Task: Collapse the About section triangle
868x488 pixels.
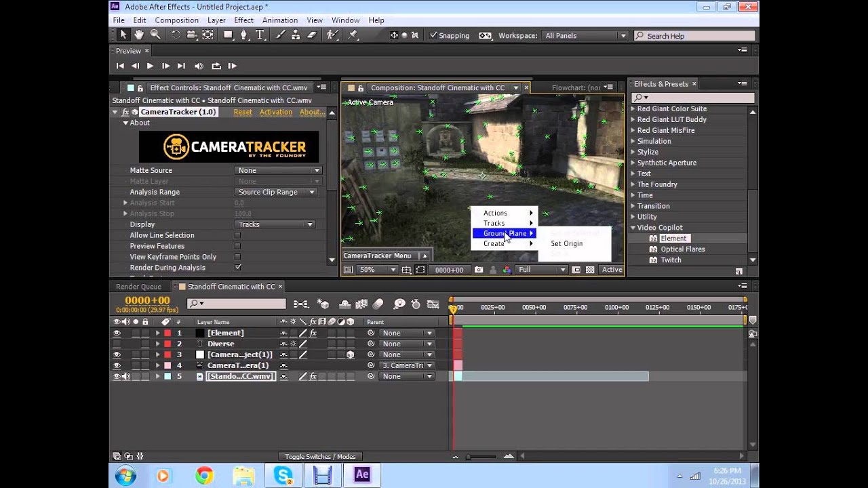Action: tap(125, 123)
